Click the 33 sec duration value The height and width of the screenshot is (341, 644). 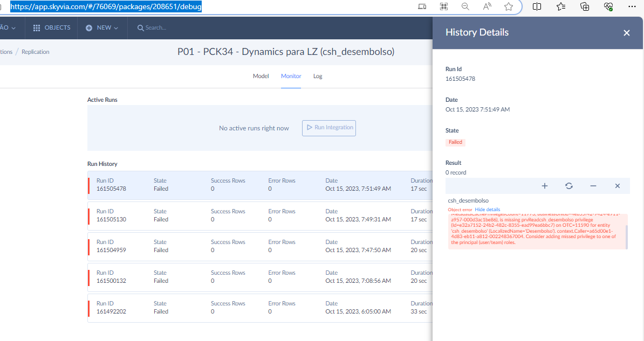click(419, 311)
